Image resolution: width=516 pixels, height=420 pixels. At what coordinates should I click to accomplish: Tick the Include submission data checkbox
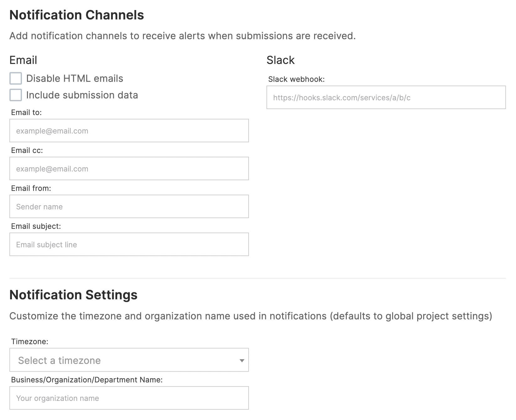click(16, 95)
